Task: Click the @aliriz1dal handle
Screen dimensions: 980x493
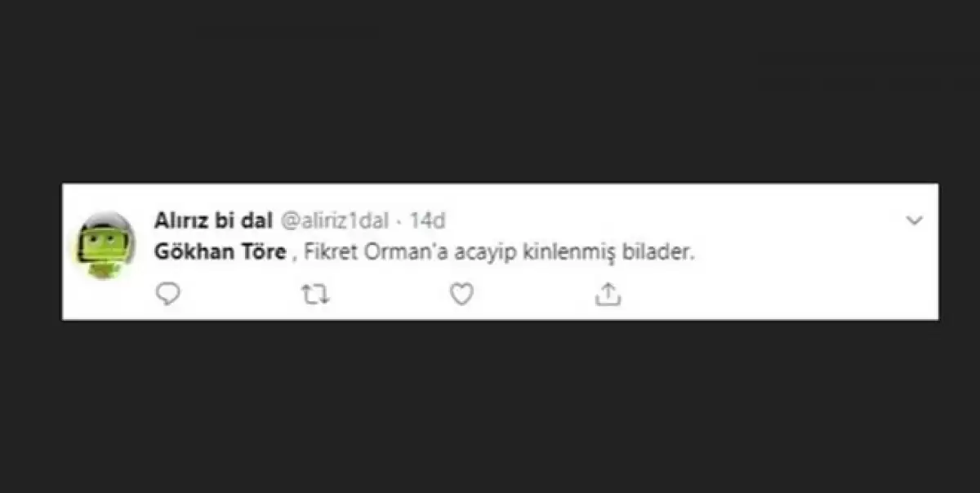Action: (335, 220)
